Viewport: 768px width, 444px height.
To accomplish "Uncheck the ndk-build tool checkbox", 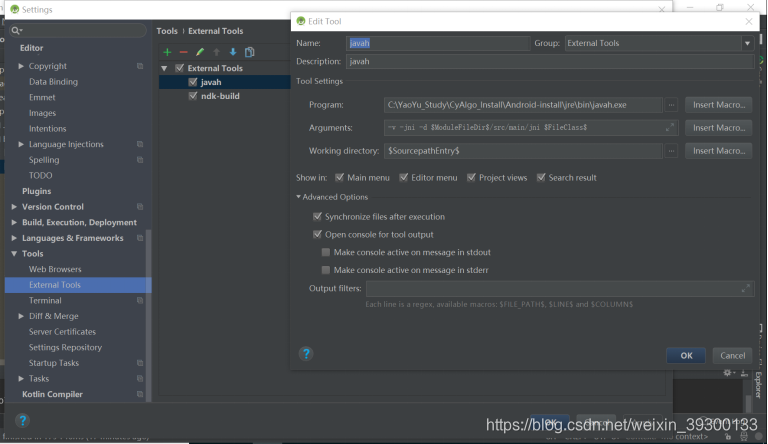I will 193,96.
